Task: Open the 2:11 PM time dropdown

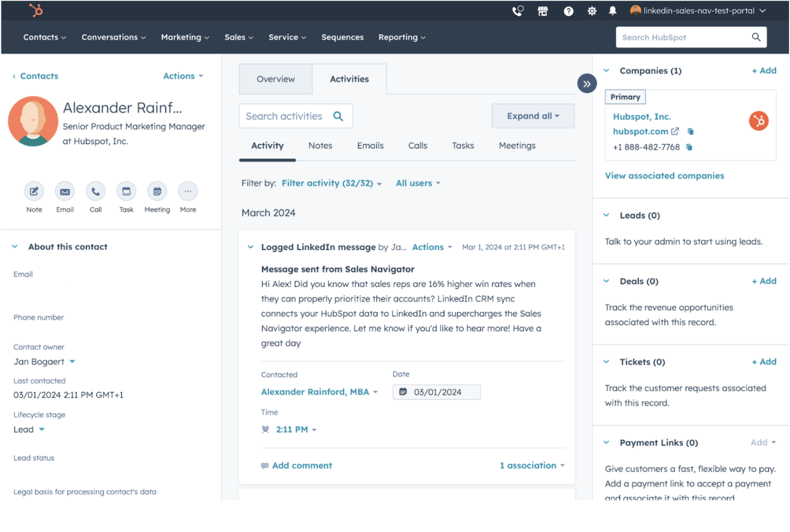Action: 296,429
